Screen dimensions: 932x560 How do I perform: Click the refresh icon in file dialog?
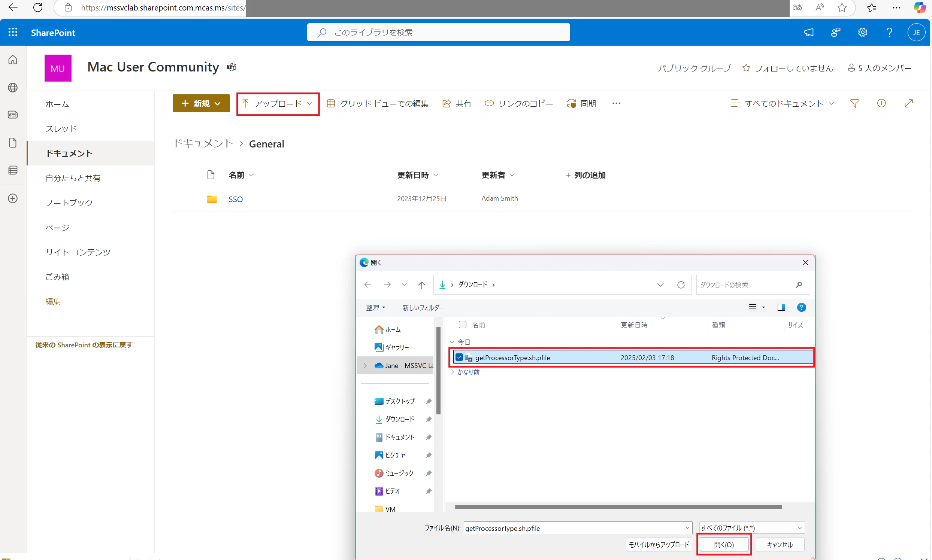tap(681, 285)
